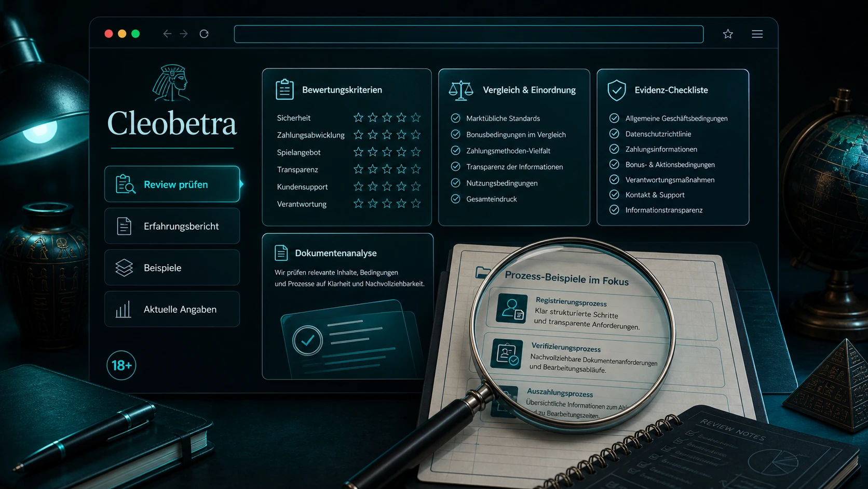The height and width of the screenshot is (489, 868).
Task: Click the Bewertungskriterien clipboard icon
Action: point(284,89)
